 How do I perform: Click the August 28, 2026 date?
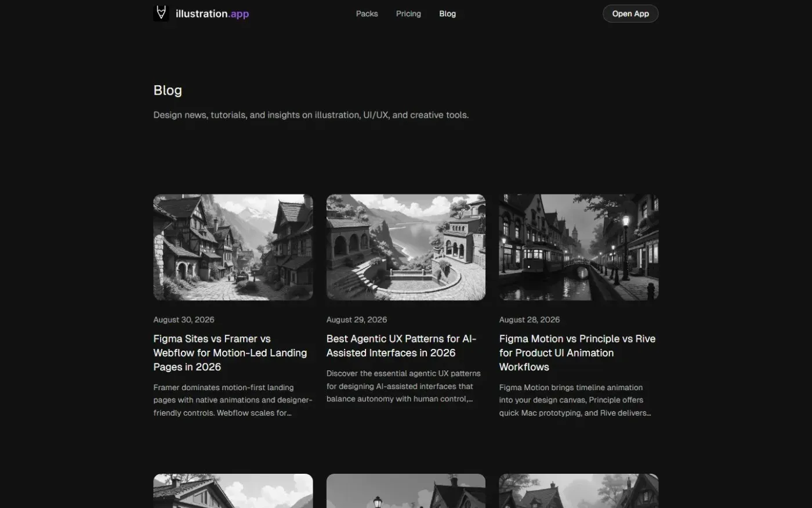click(530, 319)
